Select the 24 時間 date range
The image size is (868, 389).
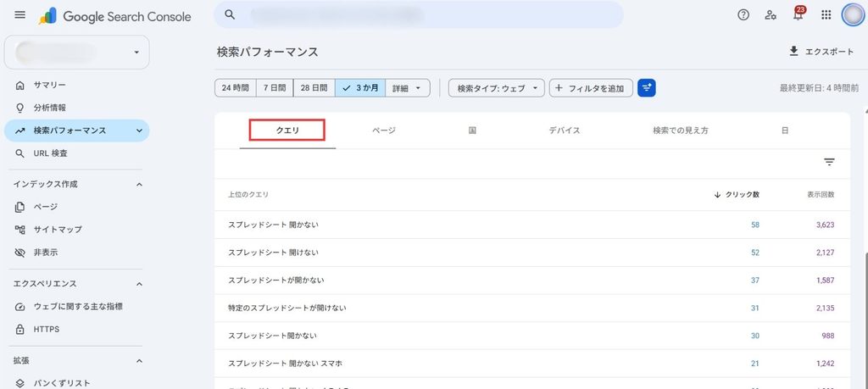[236, 87]
